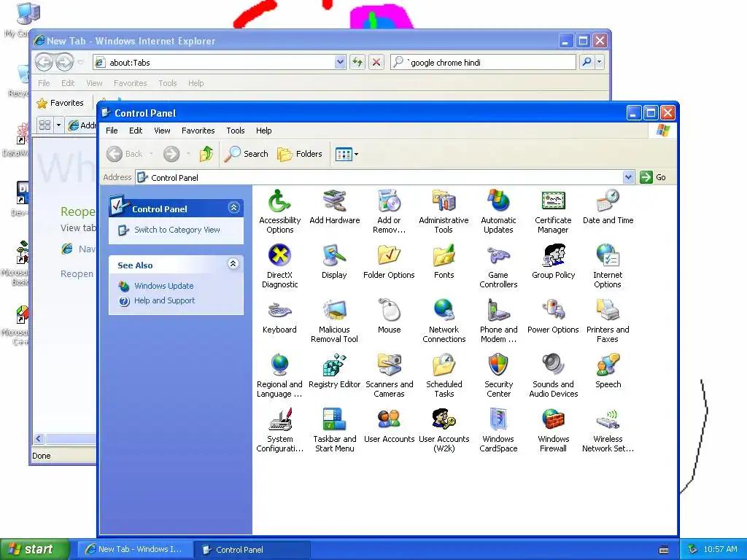Screen dimensions: 747x560
Task: Open Control Panel Edit menu
Action: click(x=136, y=131)
